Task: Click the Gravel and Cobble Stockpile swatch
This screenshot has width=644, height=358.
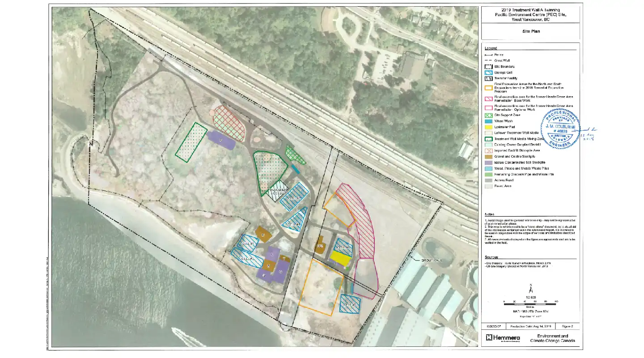Action: click(489, 157)
